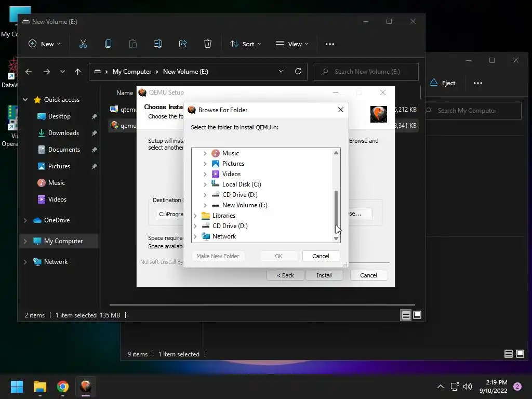Open address bar history dropdown
This screenshot has height=399, width=532.
tap(281, 71)
